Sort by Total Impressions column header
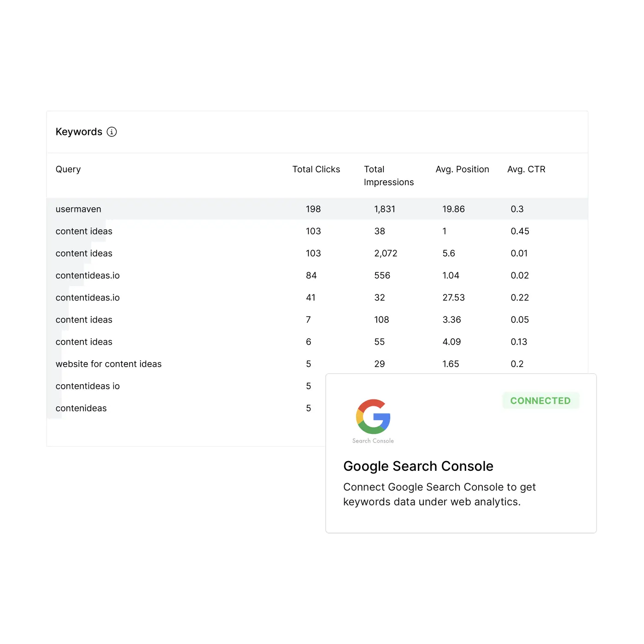Screen dimensions: 644x644 tap(389, 176)
